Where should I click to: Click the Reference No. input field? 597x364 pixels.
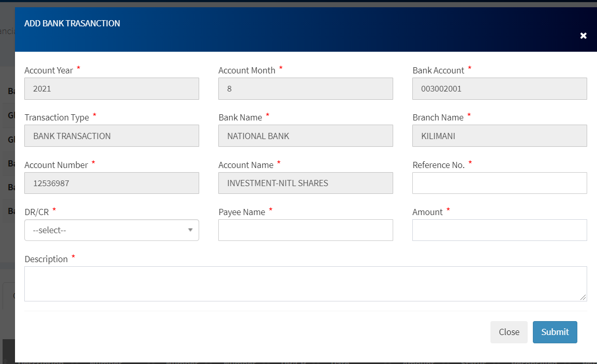[499, 183]
